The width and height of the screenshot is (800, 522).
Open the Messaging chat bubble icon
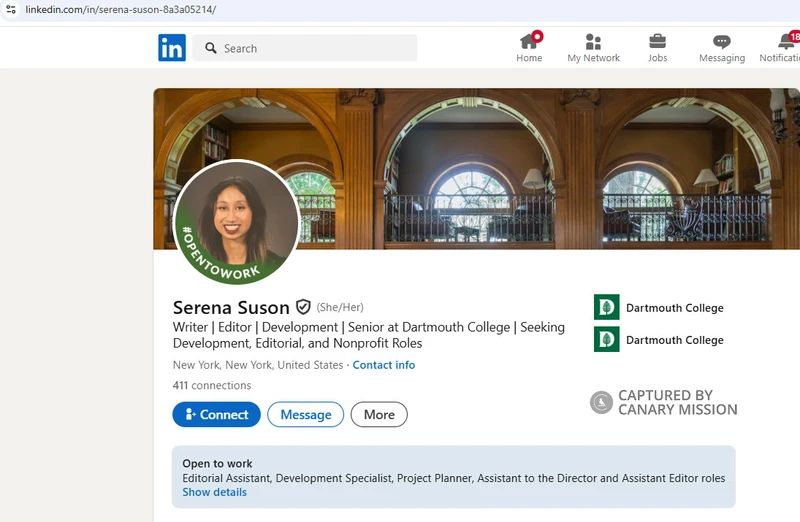pyautogui.click(x=721, y=41)
